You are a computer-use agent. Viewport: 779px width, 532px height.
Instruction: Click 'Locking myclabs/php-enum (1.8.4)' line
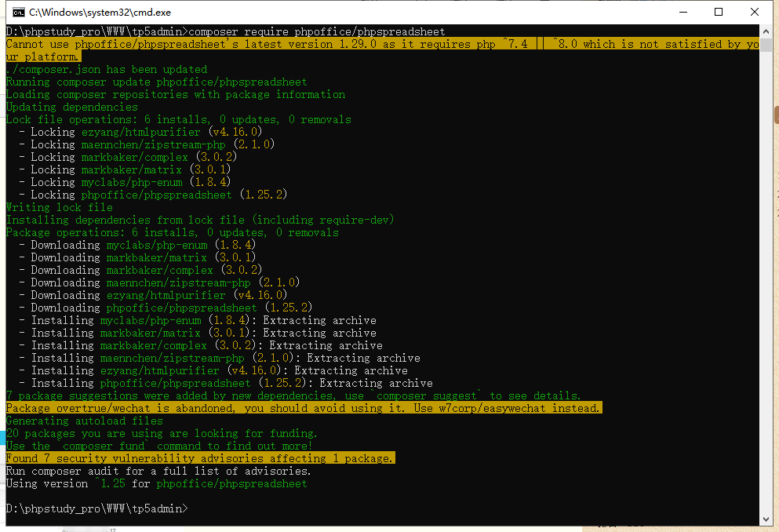click(126, 182)
